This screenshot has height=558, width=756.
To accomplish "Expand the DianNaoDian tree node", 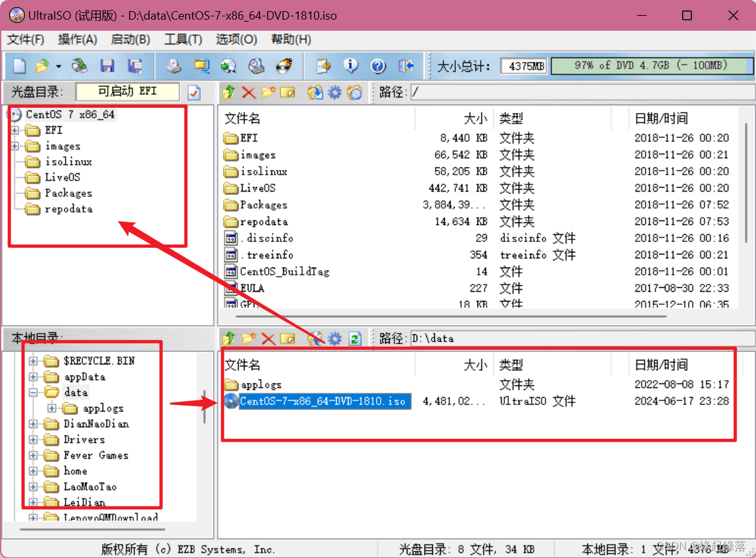I will click(33, 424).
